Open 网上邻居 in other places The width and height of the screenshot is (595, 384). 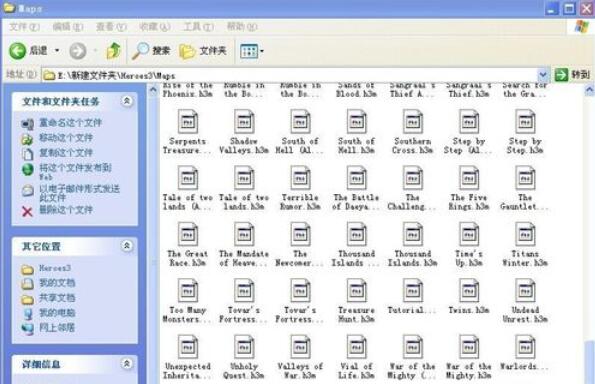(x=57, y=327)
